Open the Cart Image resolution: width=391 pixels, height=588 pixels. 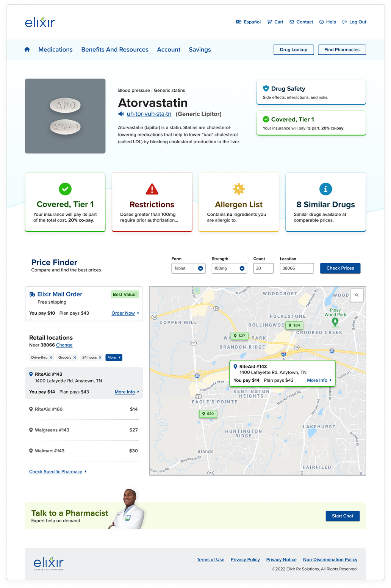(275, 22)
